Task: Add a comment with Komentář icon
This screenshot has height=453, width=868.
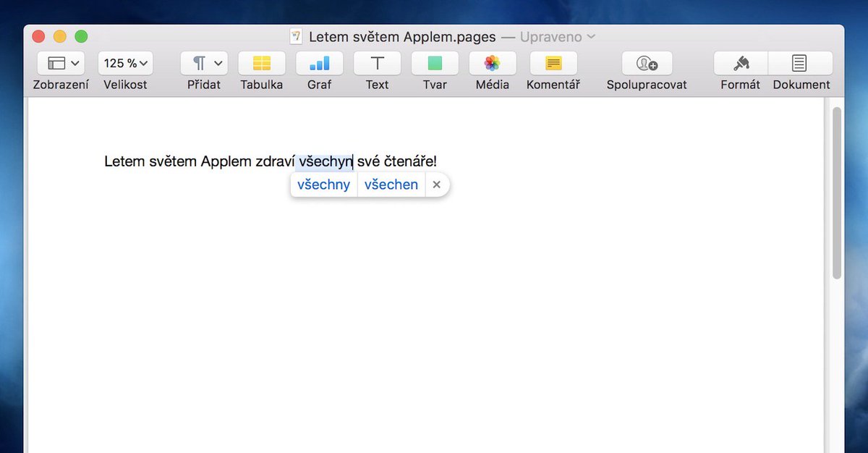Action: pos(553,64)
